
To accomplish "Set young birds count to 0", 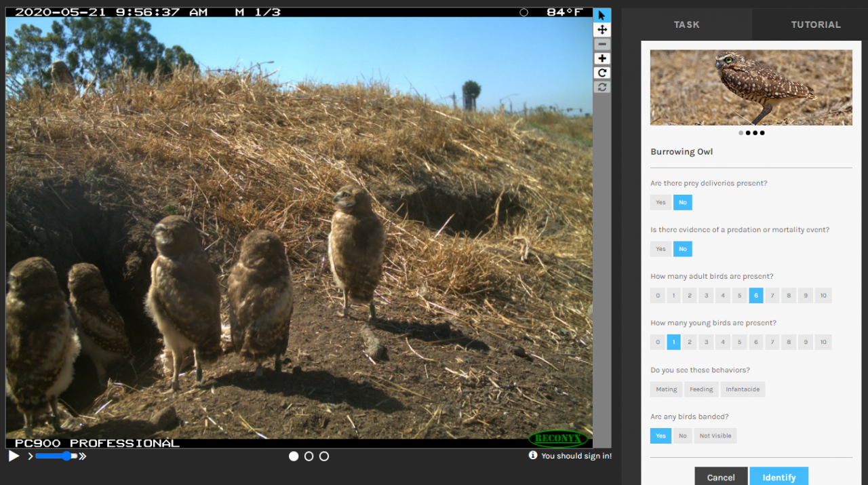I will coord(657,342).
